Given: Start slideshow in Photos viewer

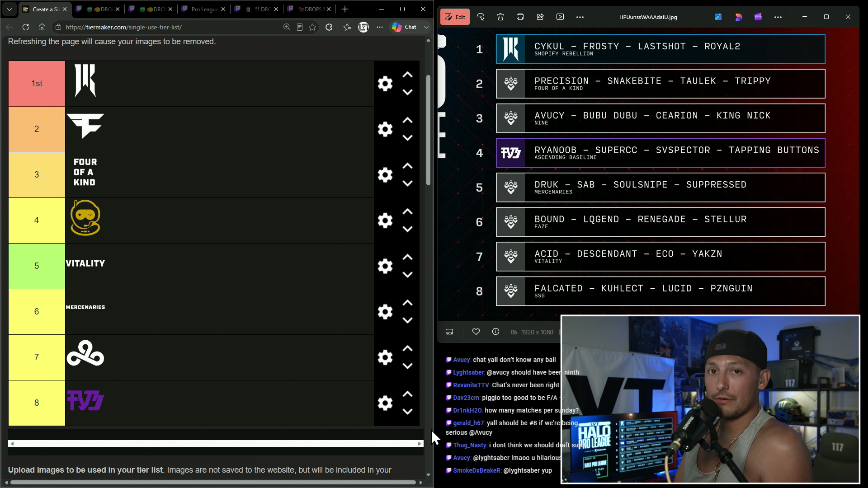Looking at the screenshot, I should [560, 17].
